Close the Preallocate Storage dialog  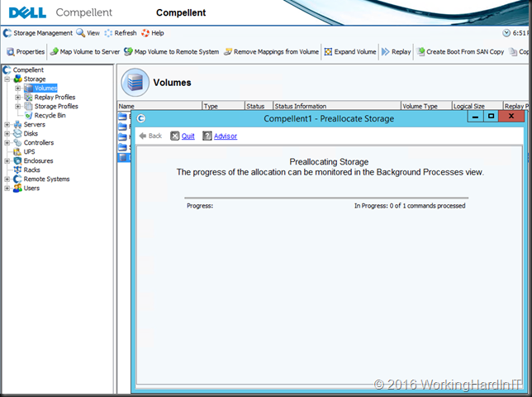click(511, 117)
